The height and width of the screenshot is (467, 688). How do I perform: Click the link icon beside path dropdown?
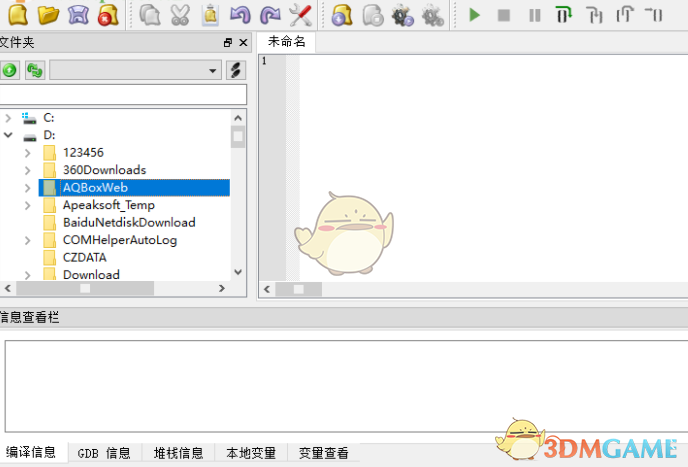pos(236,70)
